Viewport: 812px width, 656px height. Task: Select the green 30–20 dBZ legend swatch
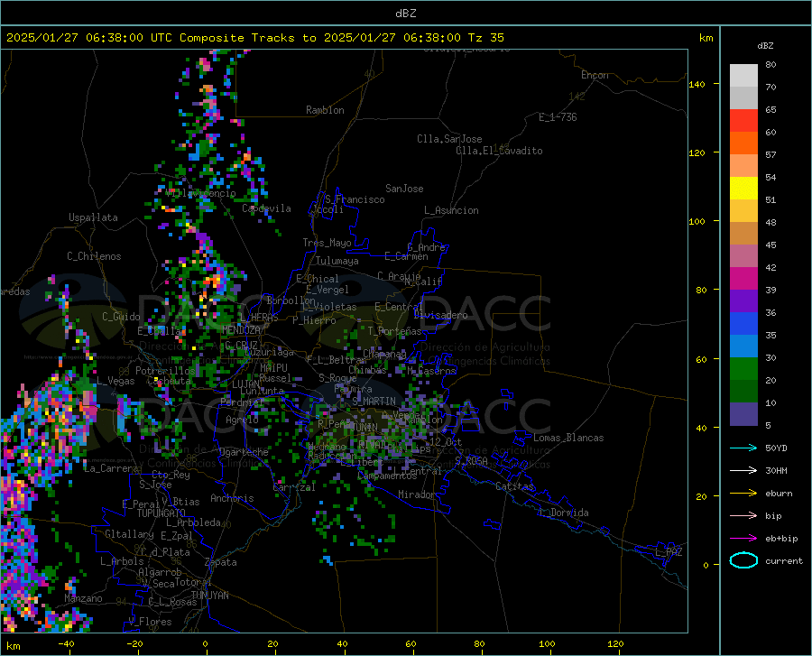click(x=743, y=369)
